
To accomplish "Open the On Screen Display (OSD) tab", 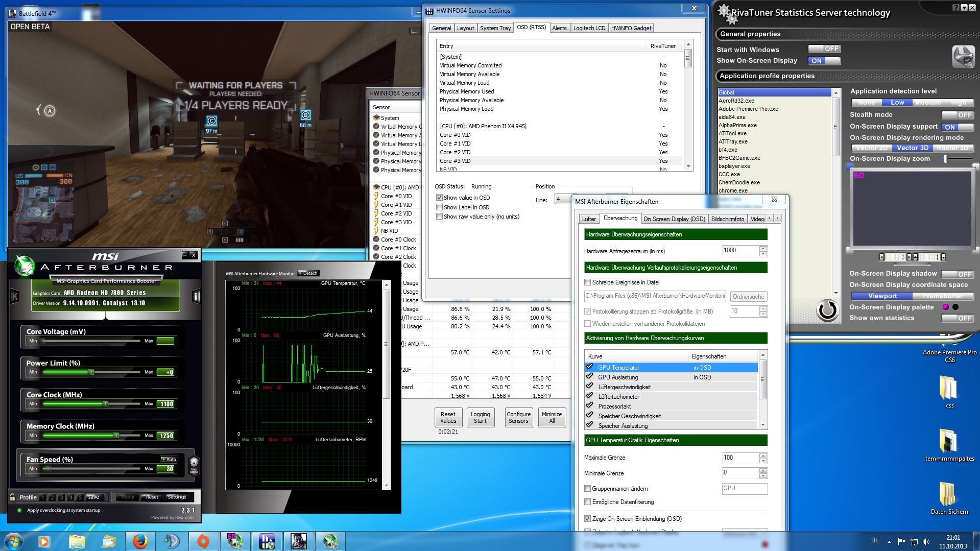I will (x=674, y=219).
